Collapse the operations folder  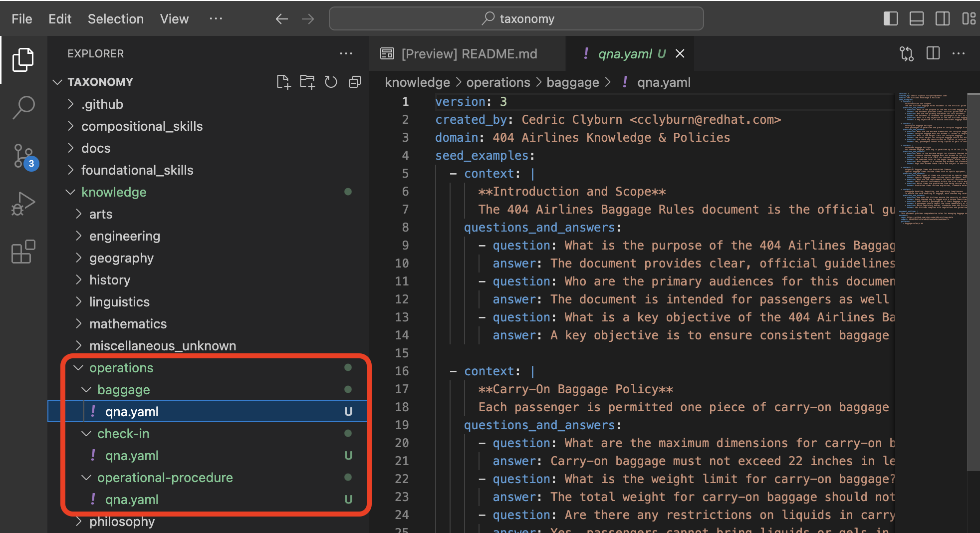click(x=79, y=368)
